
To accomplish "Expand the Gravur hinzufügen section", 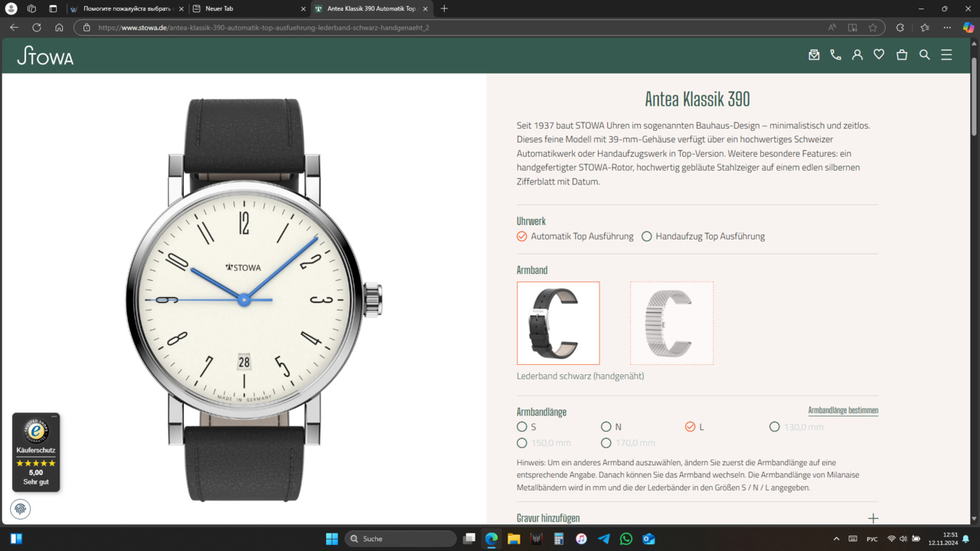I will pos(872,518).
